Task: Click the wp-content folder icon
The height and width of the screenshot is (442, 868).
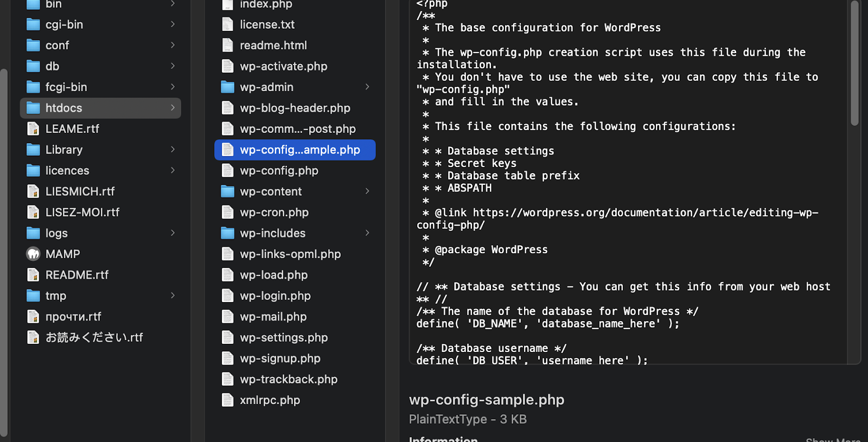Action: point(228,191)
